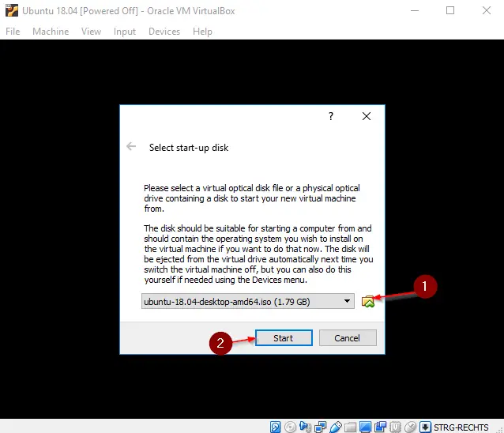Image resolution: width=504 pixels, height=433 pixels.
Task: Open the View menu
Action: click(x=91, y=32)
